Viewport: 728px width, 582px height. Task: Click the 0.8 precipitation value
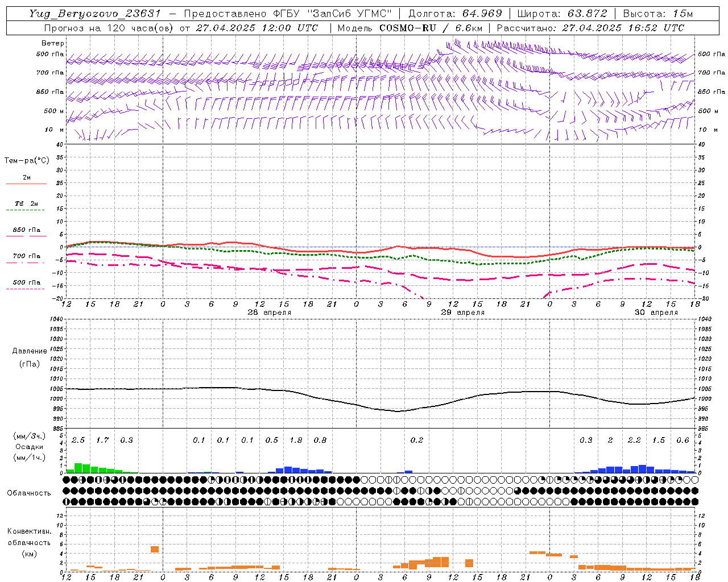(x=320, y=440)
